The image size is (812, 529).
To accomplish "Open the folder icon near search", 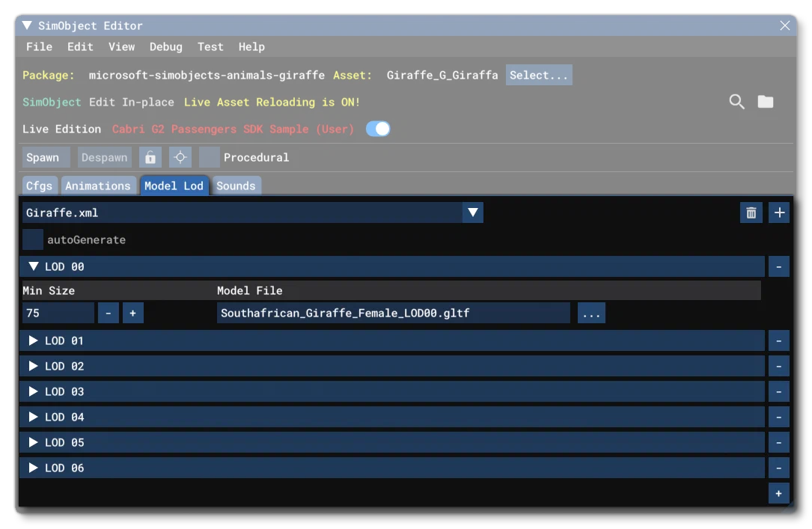I will (766, 102).
